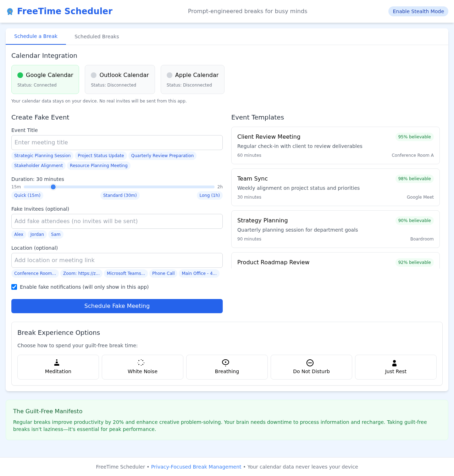454x476 pixels.
Task: Choose the Just Rest icon
Action: (394, 363)
